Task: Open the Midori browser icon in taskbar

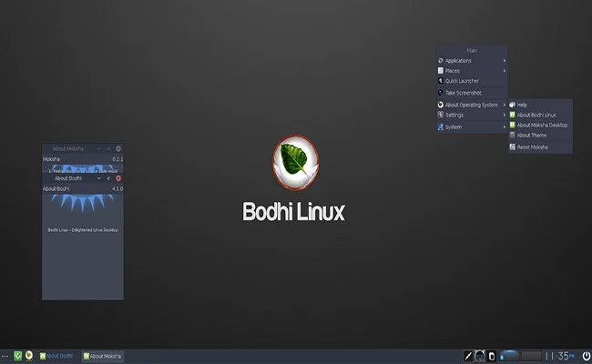Action: 29,356
